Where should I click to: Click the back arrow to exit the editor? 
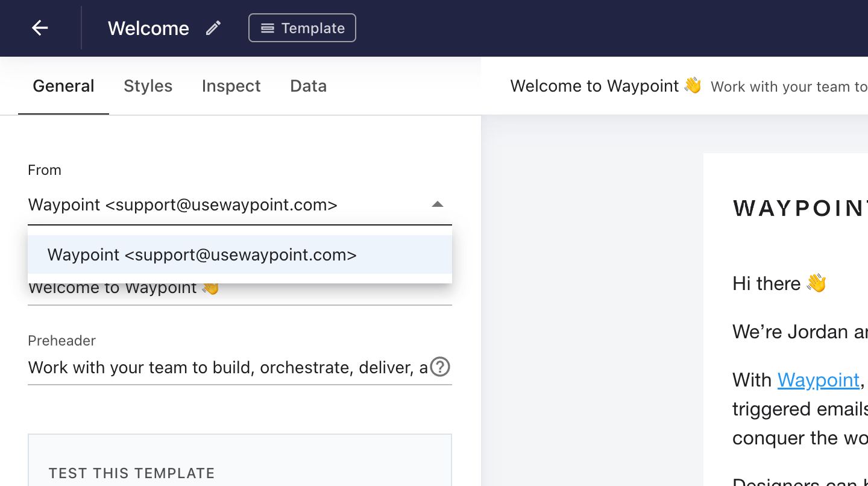click(x=40, y=28)
